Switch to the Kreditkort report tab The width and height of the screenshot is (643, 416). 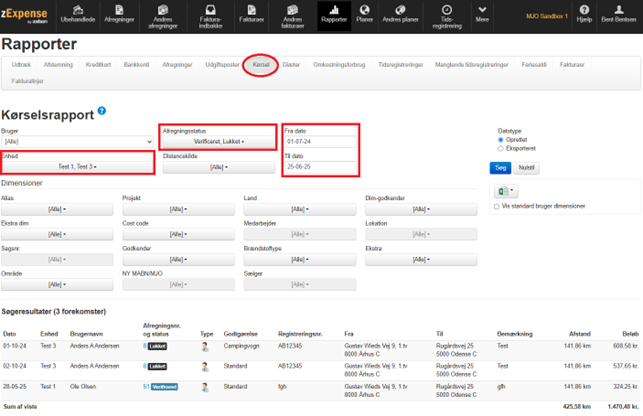pyautogui.click(x=98, y=65)
